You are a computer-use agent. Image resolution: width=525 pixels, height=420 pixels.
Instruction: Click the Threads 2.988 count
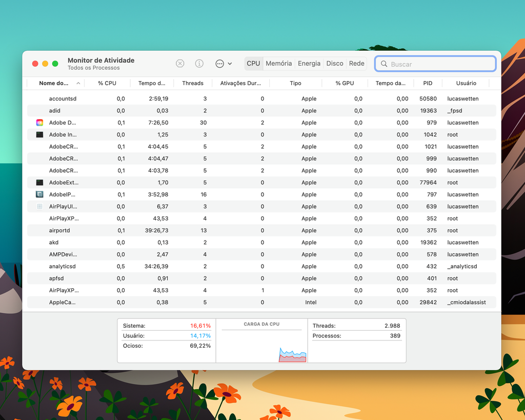(x=392, y=326)
